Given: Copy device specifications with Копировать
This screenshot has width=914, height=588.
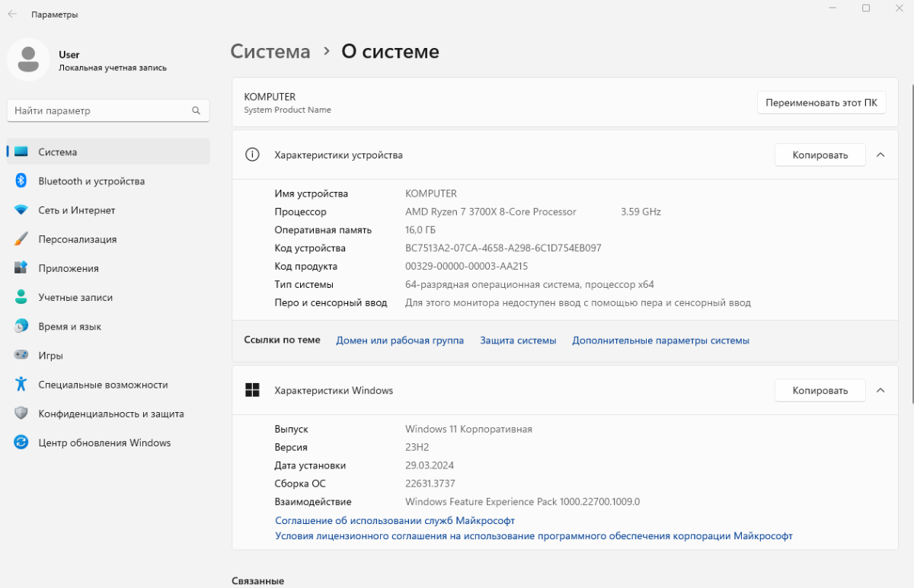Looking at the screenshot, I should (x=820, y=155).
